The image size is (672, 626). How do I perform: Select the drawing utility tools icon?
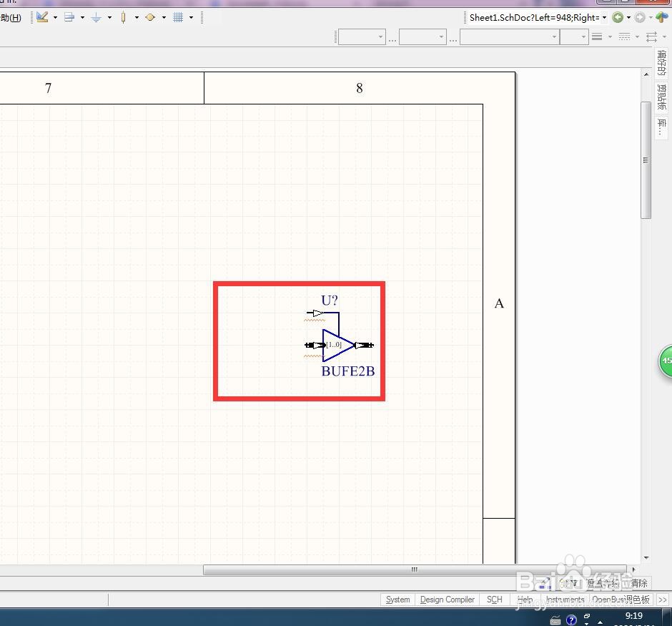[42, 17]
